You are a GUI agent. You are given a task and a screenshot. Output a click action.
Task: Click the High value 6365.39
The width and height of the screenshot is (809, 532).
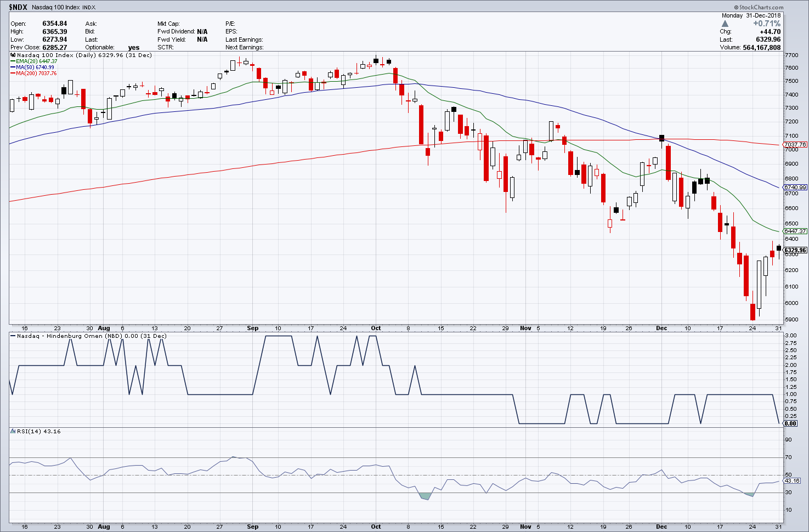[x=54, y=32]
